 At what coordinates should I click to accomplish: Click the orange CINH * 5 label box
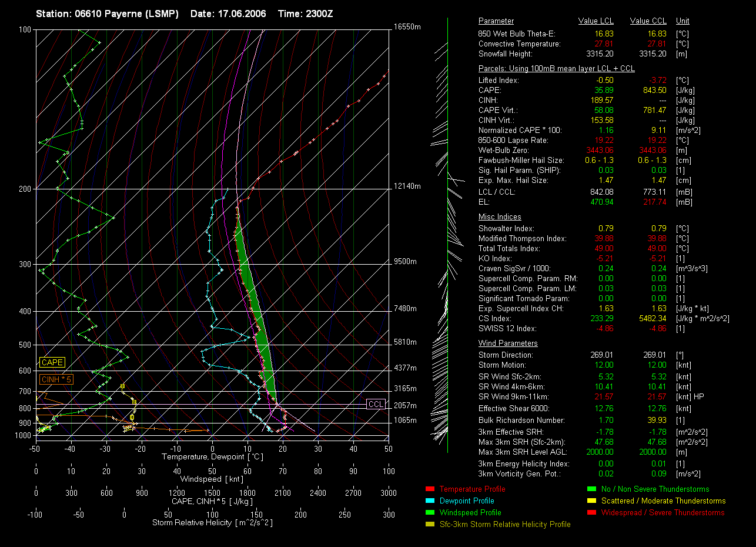click(x=56, y=379)
